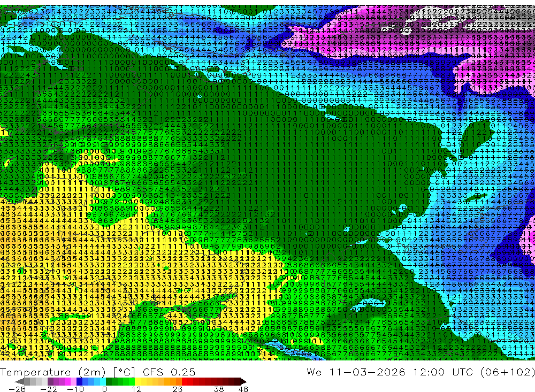Image resolution: width=535 pixels, height=392 pixels.
Task: Click the 'Temperature (2m) [°C]' title text
Action: point(67,372)
